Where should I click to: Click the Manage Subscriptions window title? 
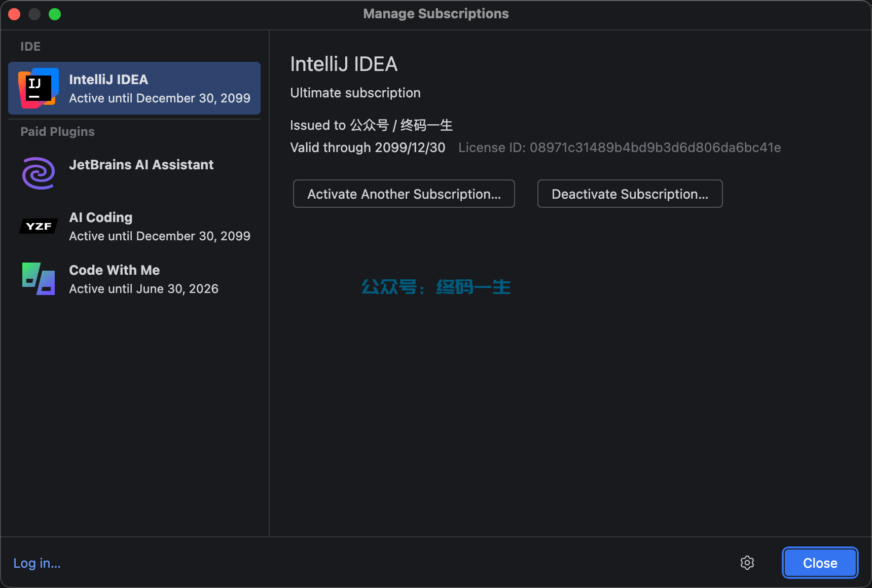point(435,14)
